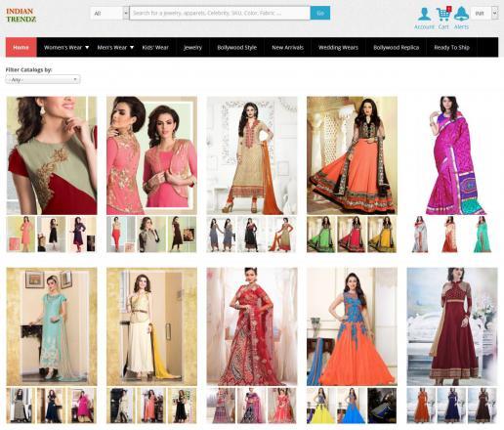
Task: Select the Ready To Ship menu item
Action: [451, 47]
